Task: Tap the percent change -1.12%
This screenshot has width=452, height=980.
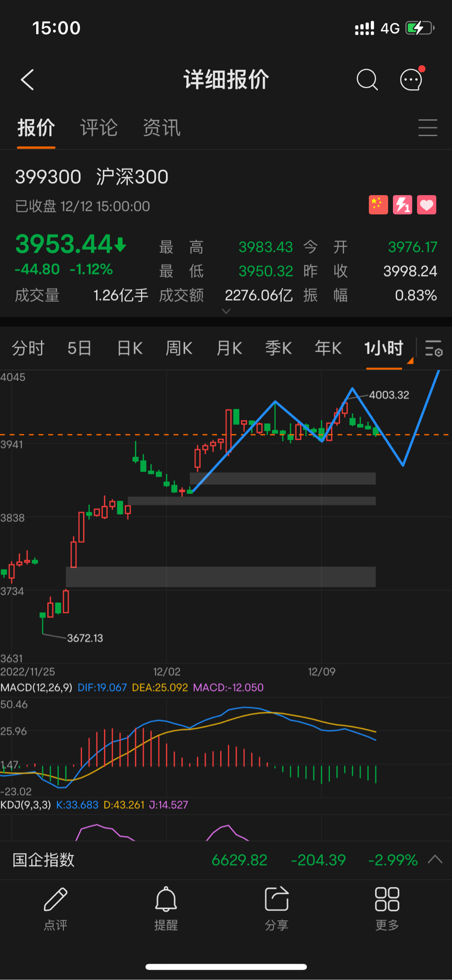Action: tap(91, 269)
